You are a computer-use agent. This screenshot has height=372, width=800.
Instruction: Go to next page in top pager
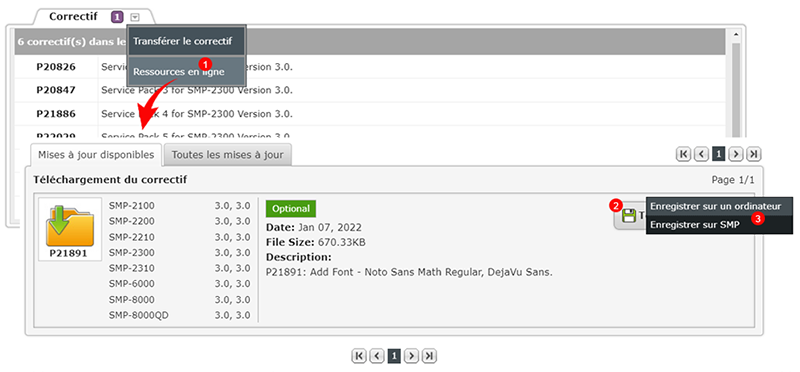click(x=736, y=154)
